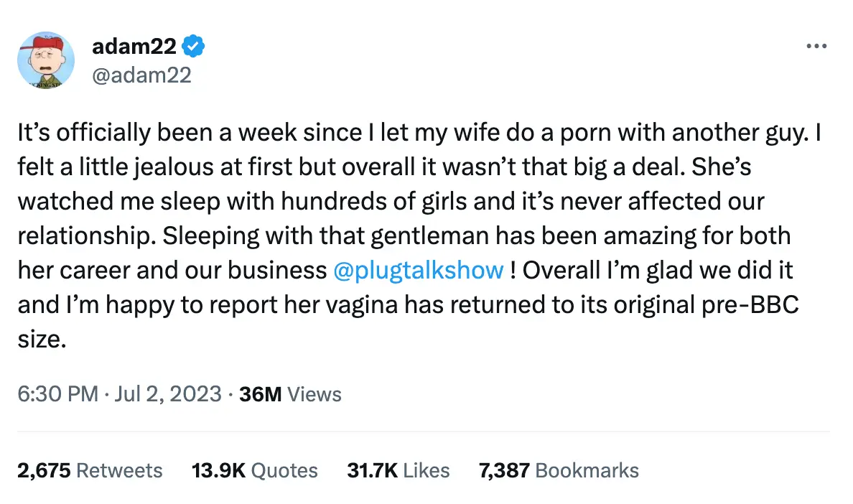Click the Views label
Viewport: 853px width, 504px height.
(314, 393)
